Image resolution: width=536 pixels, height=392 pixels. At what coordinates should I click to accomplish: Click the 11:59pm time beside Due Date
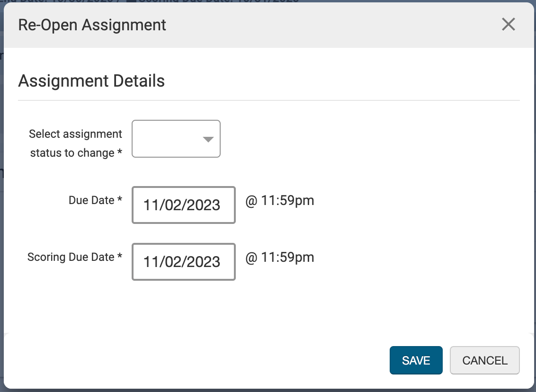(x=280, y=201)
